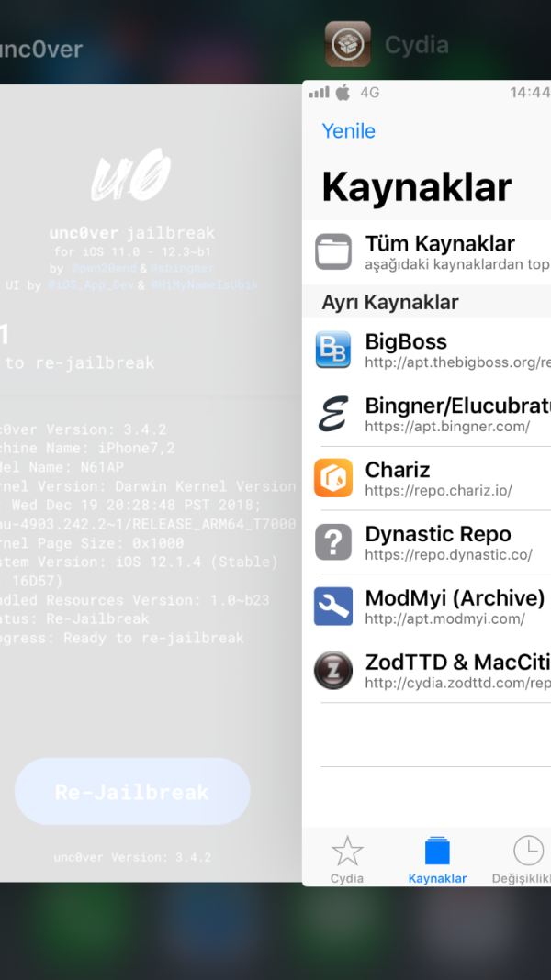The image size is (551, 980).
Task: Open BigBoss repo icon
Action: [332, 350]
